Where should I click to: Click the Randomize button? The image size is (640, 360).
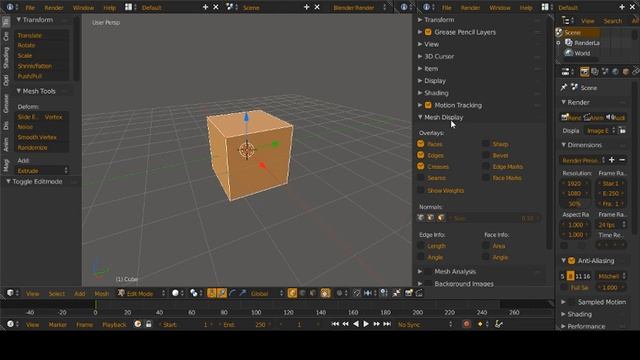click(42, 147)
